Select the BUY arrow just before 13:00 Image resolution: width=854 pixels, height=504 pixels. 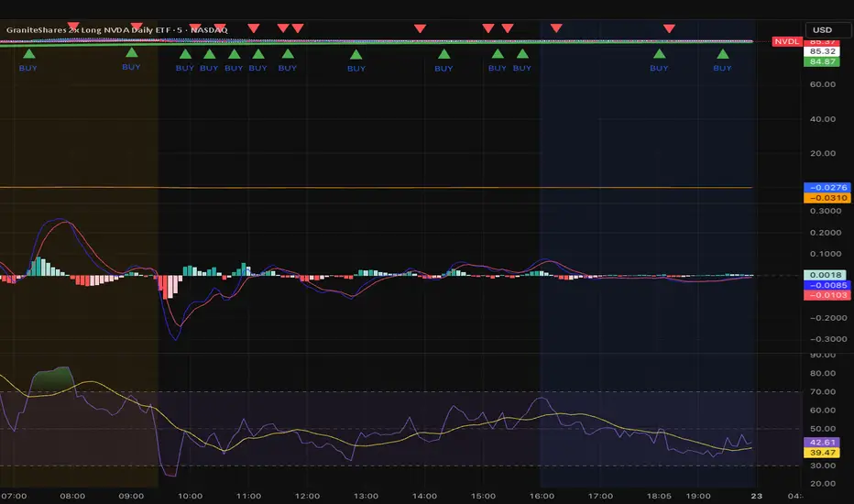click(x=356, y=56)
